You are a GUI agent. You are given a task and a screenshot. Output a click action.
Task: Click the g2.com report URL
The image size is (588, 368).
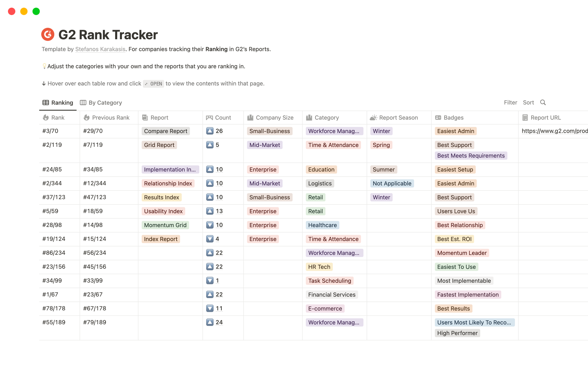554,131
